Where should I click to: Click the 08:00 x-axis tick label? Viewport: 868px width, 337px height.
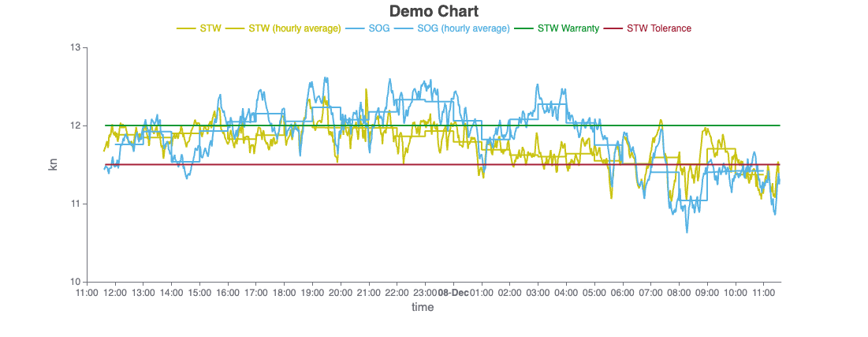coord(680,291)
